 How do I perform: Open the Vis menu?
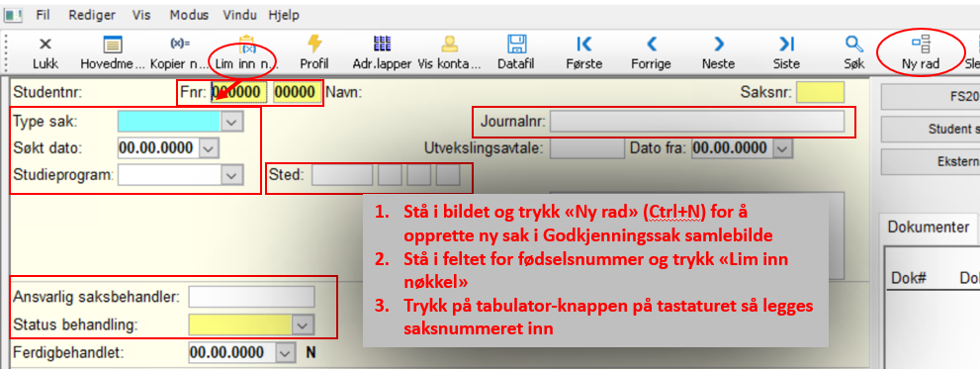point(141,15)
